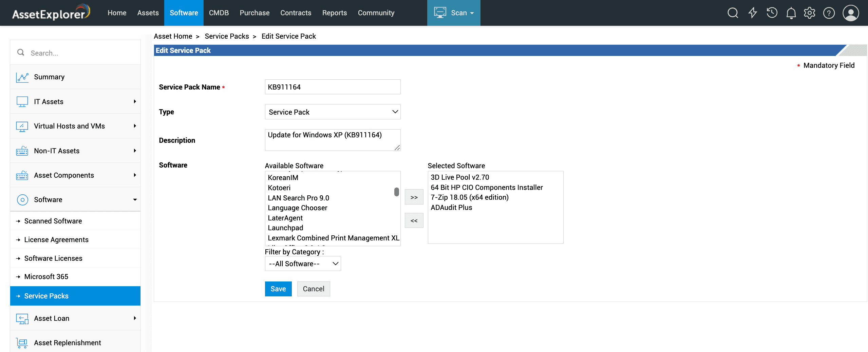868x352 pixels.
Task: Click the search magnifier icon in header
Action: coord(733,13)
